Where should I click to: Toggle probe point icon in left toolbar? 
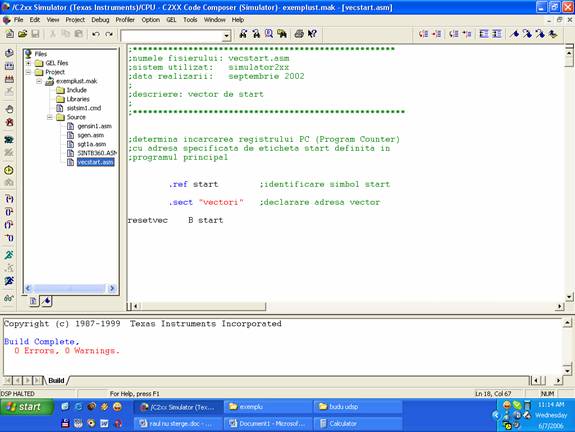pyautogui.click(x=9, y=139)
